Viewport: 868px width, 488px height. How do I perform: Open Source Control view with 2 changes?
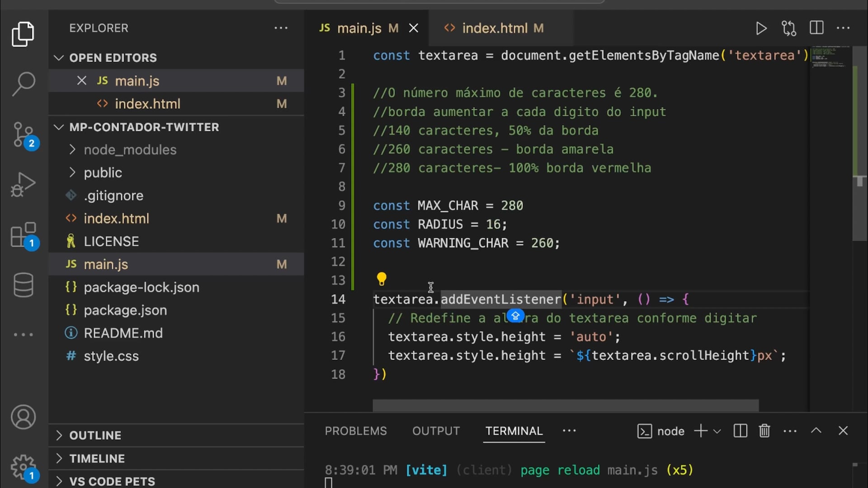pyautogui.click(x=23, y=135)
